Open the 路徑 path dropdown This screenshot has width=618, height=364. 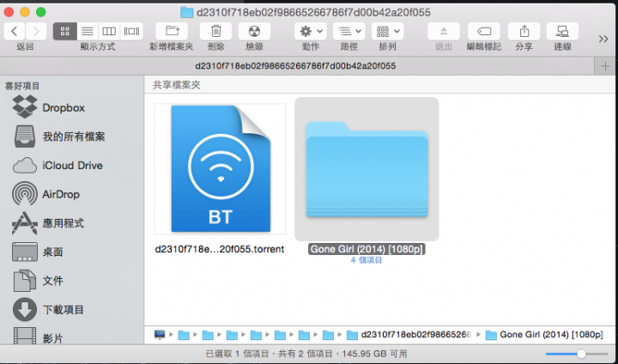click(349, 31)
